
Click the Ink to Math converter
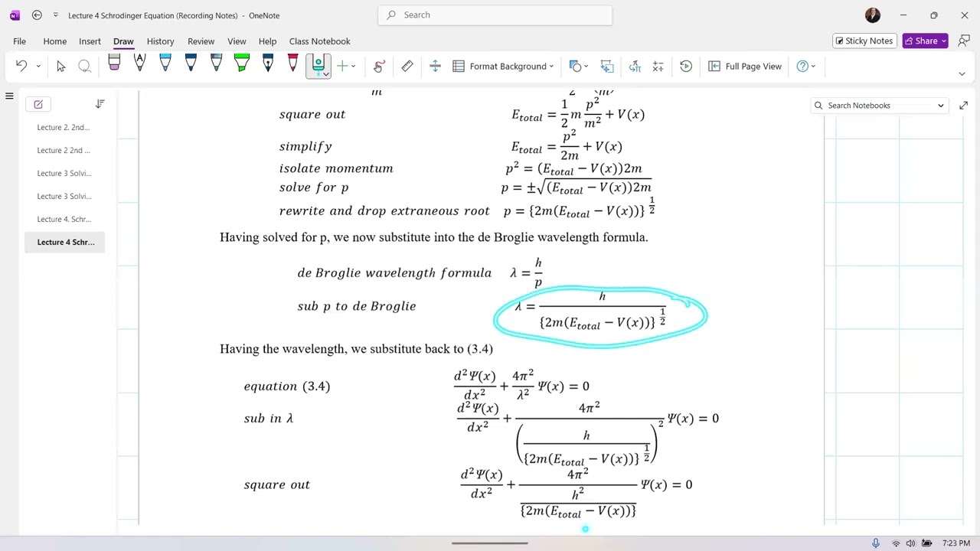[x=635, y=67]
